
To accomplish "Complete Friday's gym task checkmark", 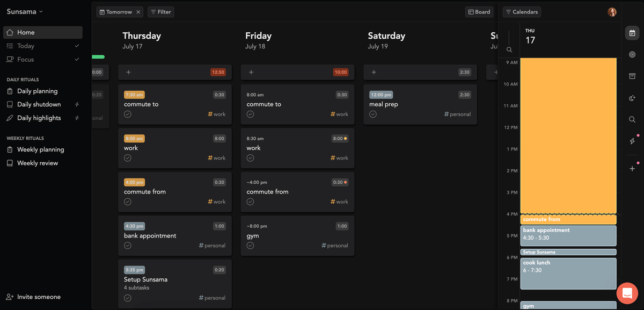I will [250, 246].
